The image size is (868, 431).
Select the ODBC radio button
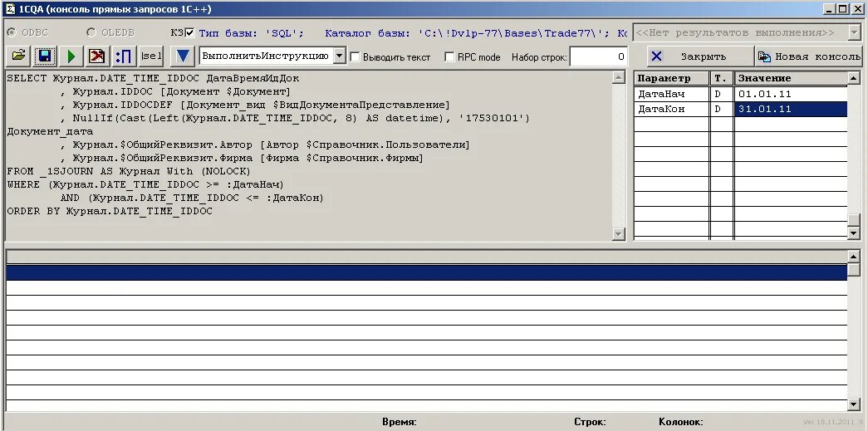tap(11, 32)
